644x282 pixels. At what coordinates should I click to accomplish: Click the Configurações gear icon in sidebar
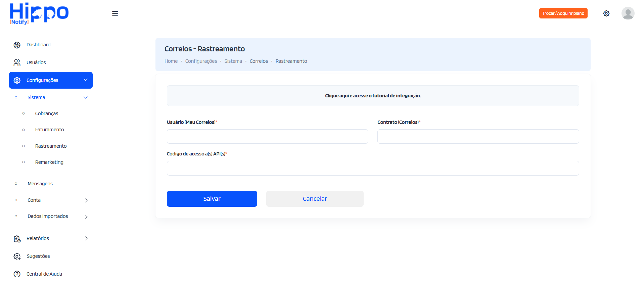[x=17, y=80]
